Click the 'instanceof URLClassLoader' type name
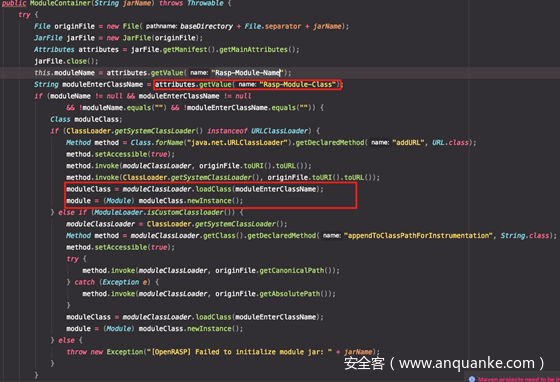The image size is (560, 382). (x=279, y=131)
